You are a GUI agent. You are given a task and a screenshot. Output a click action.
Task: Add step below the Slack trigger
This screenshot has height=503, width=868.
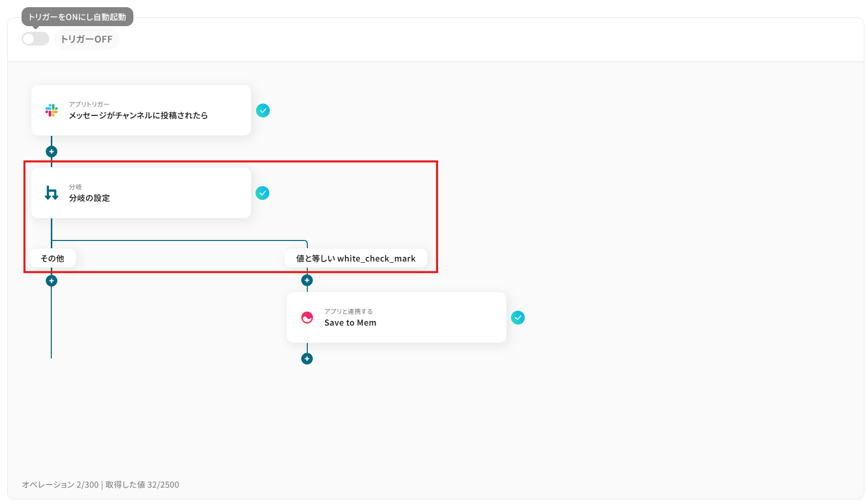coord(51,152)
